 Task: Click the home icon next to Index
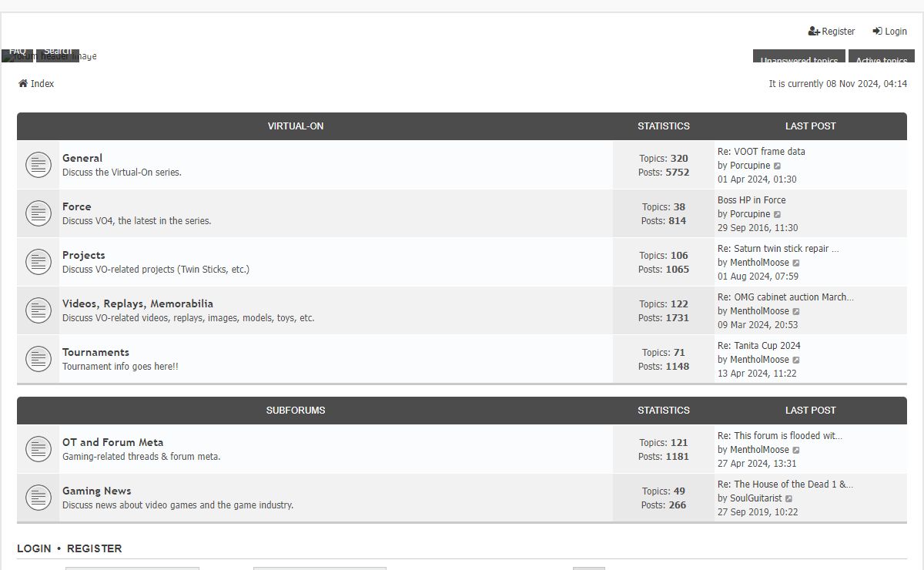[23, 83]
